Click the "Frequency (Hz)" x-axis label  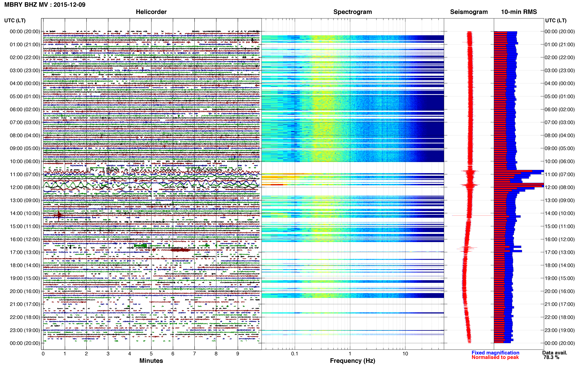(352, 361)
